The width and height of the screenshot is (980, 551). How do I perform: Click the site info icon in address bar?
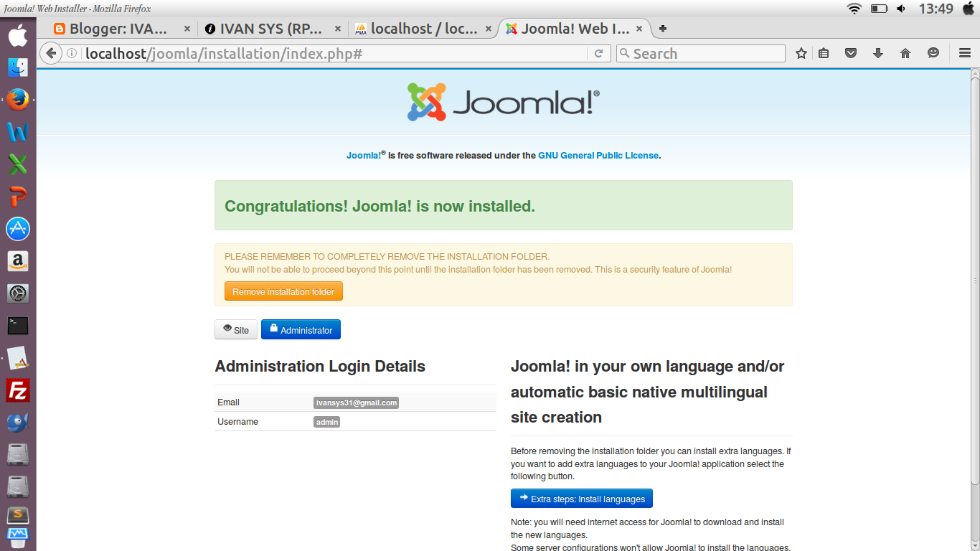click(x=72, y=53)
